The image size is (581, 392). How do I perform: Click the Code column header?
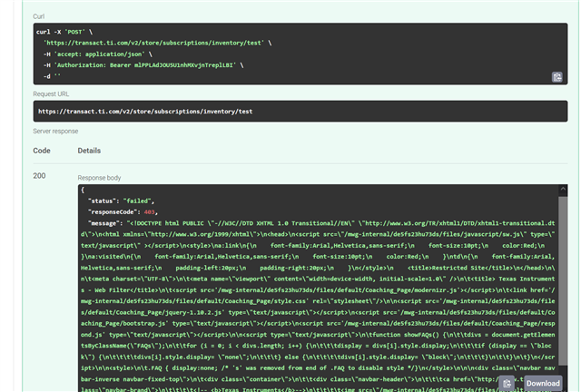pyautogui.click(x=42, y=151)
